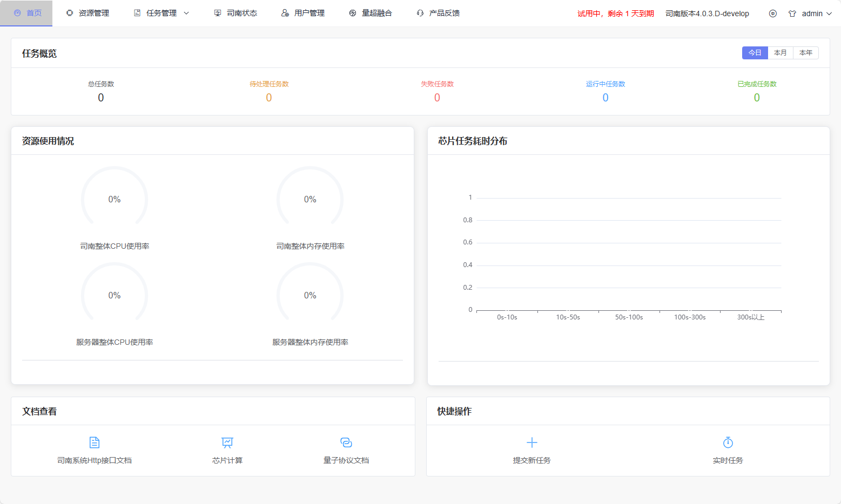Switch task overview to 本年
Image resolution: width=841 pixels, height=504 pixels.
click(805, 53)
